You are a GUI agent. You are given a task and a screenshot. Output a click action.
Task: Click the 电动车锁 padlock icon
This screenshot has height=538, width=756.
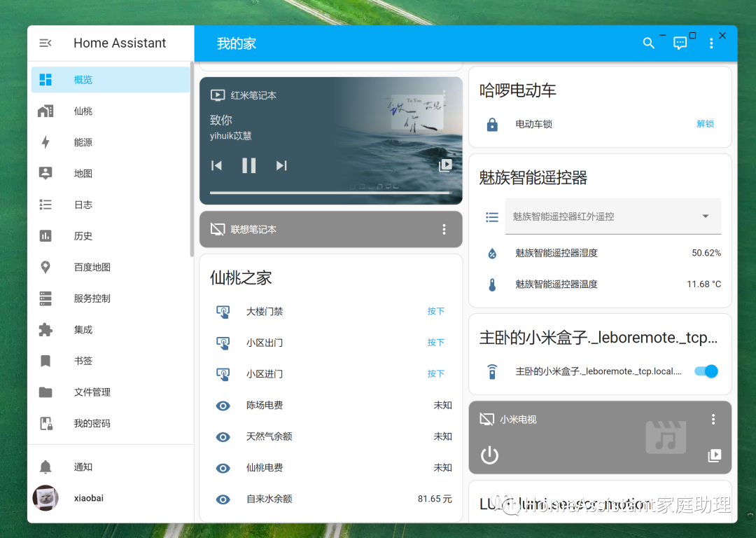tap(492, 125)
